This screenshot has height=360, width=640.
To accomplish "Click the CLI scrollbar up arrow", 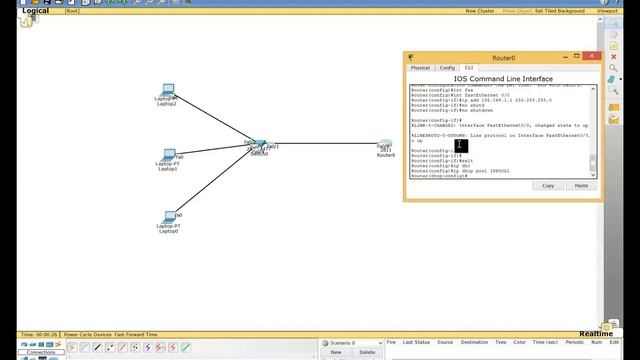I will tap(593, 89).
